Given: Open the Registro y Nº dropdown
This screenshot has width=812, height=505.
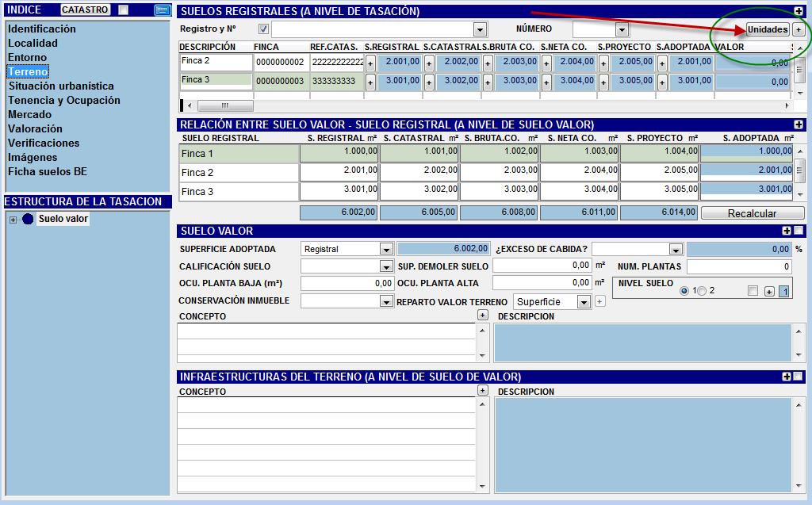Looking at the screenshot, I should [x=480, y=29].
